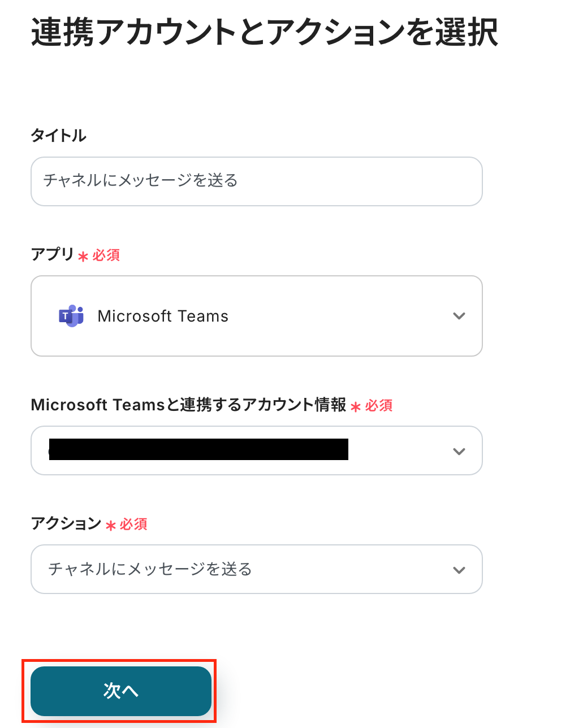Click the タイトル field label
The height and width of the screenshot is (728, 570).
pyautogui.click(x=59, y=136)
